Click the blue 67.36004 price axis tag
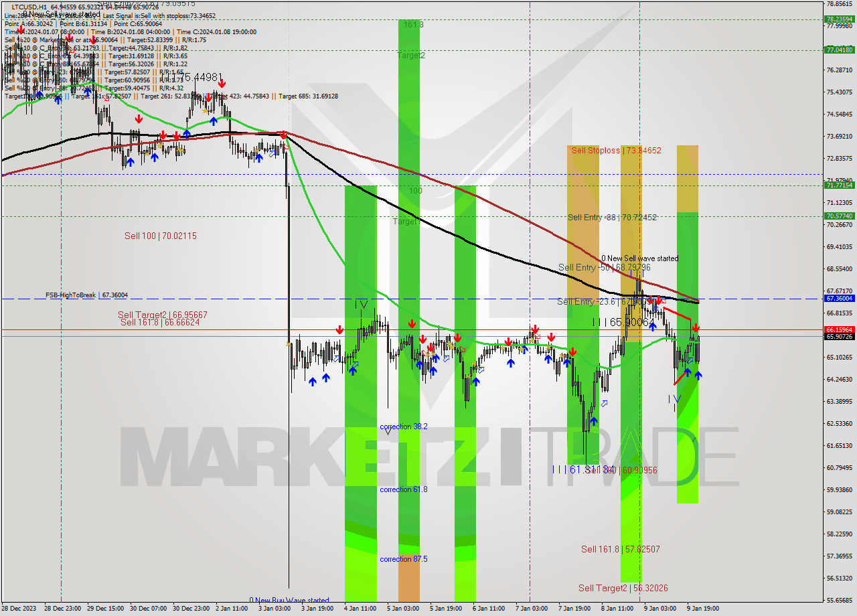Screen dimensions: 857x616 tap(839, 298)
